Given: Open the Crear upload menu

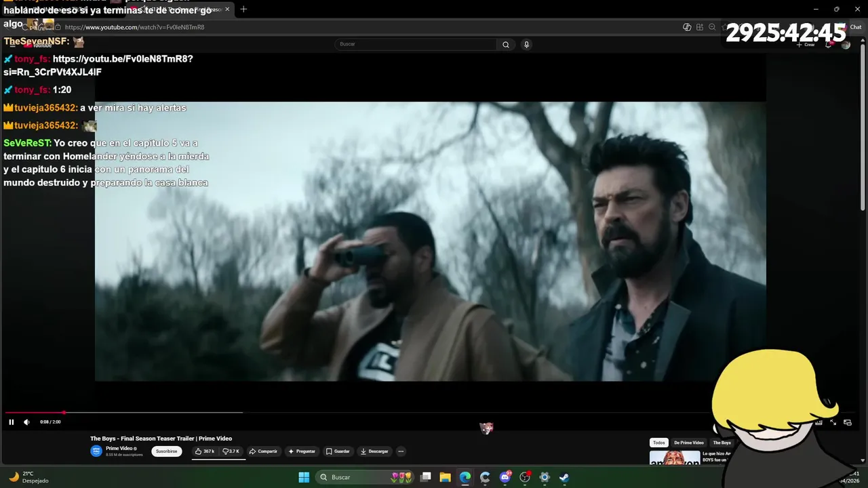Looking at the screenshot, I should pos(806,45).
